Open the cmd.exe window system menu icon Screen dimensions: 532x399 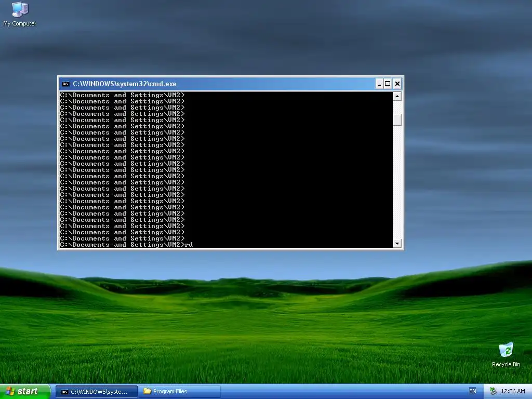click(66, 84)
